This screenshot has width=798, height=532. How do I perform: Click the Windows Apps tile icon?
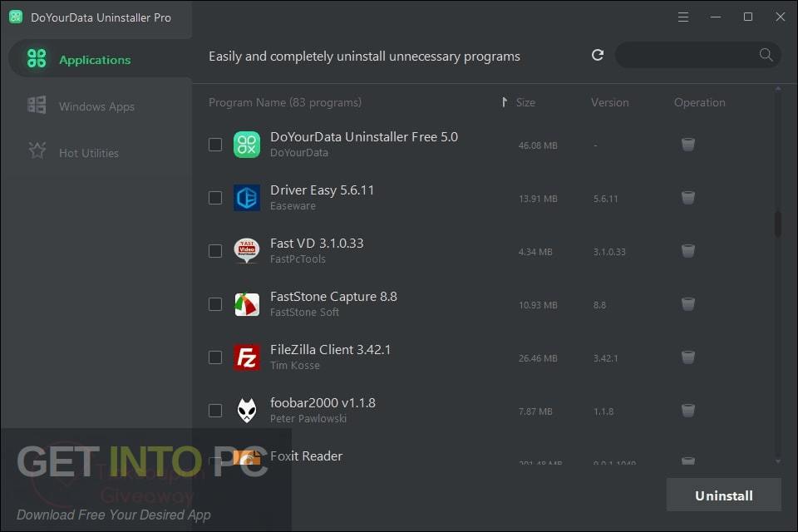[37, 106]
